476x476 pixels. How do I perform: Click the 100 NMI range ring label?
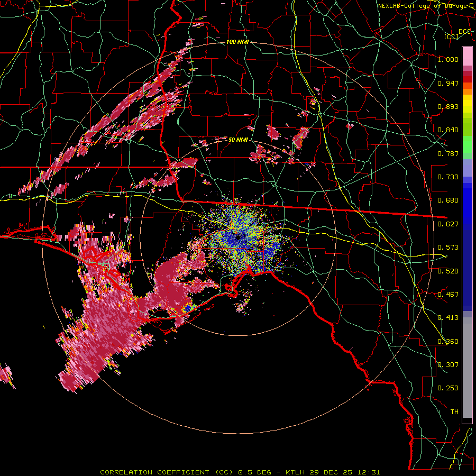point(237,42)
